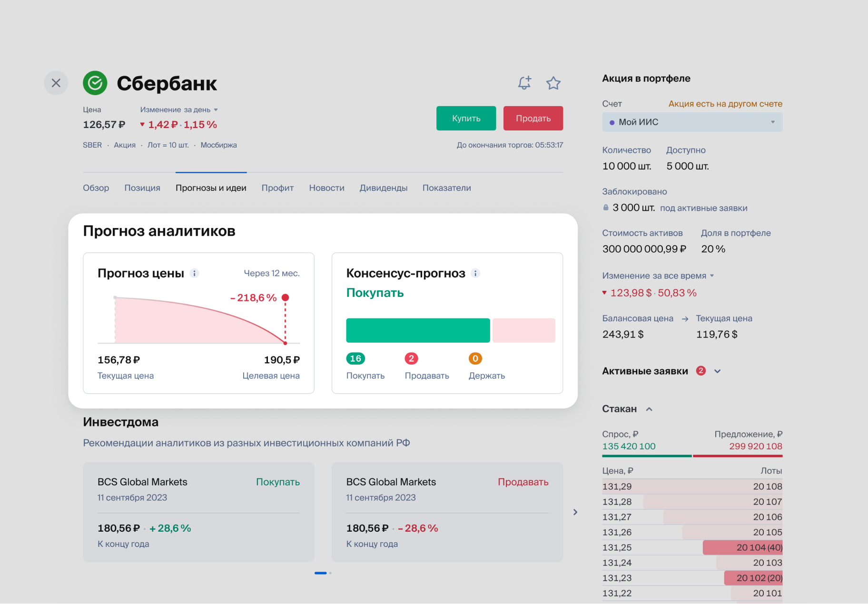Image resolution: width=868 pixels, height=604 pixels.
Task: Click the green Sberbank logo icon
Action: tap(95, 83)
